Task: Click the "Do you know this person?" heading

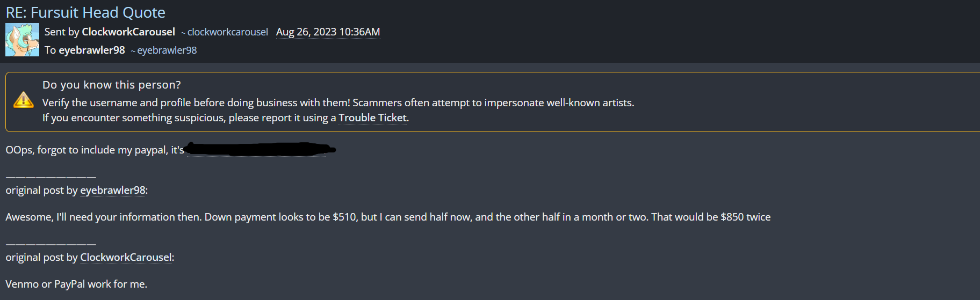Action: pos(111,85)
